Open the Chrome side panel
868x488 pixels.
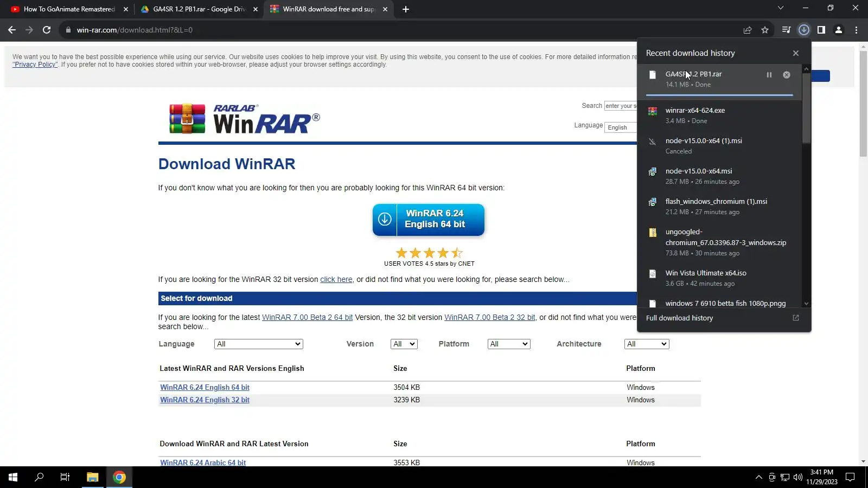pyautogui.click(x=821, y=30)
